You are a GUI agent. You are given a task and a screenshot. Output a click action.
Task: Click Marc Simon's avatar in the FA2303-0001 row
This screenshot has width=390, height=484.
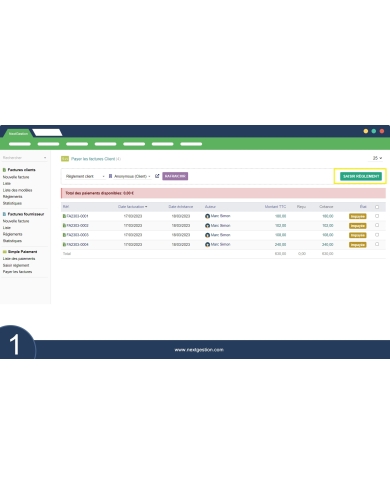click(x=207, y=216)
